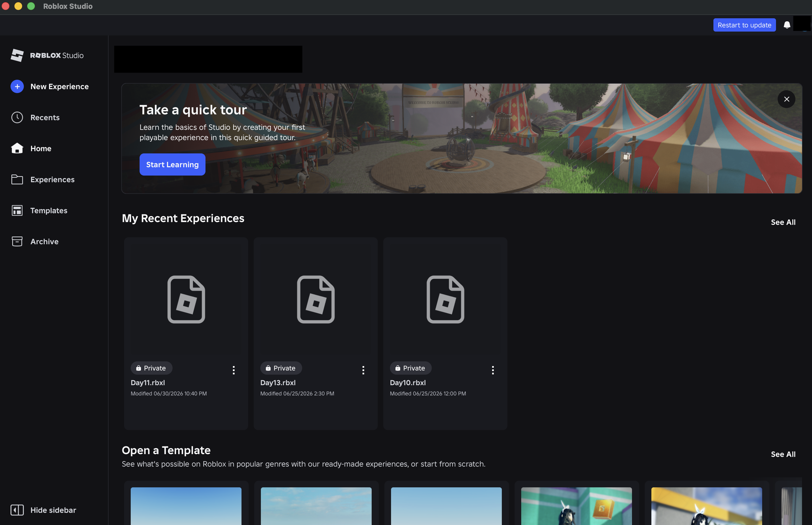Click the Day11.rbxl file thumbnail icon
This screenshot has height=525, width=812.
point(186,299)
